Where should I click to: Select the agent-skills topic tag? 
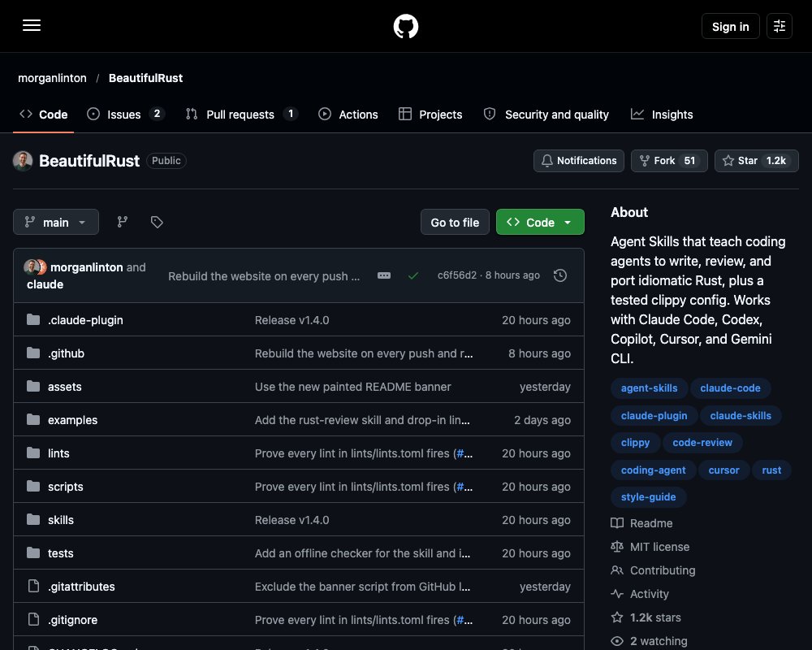[649, 388]
